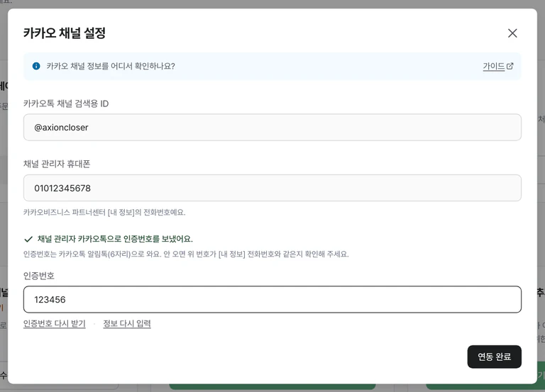Click hint text 카카오비즈니스 파트너센터 [내 정보]의 전화번호예요
This screenshot has width=545, height=392.
pyautogui.click(x=104, y=212)
